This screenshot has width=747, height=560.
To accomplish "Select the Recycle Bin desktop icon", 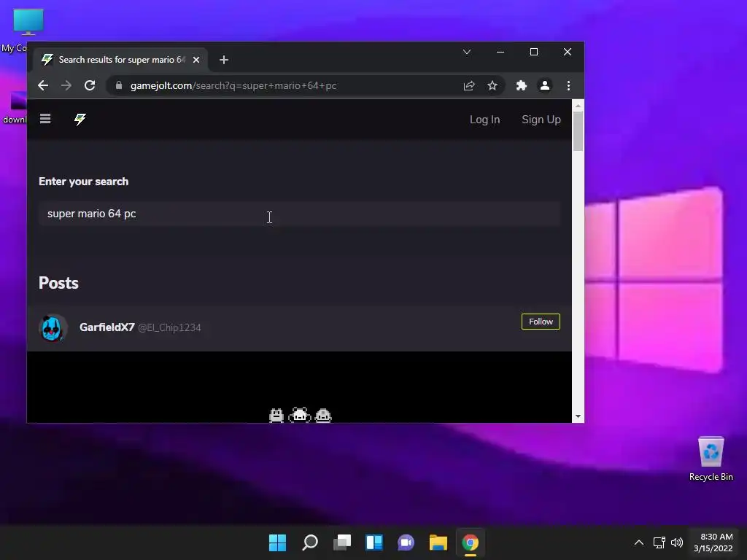I will pos(711,459).
